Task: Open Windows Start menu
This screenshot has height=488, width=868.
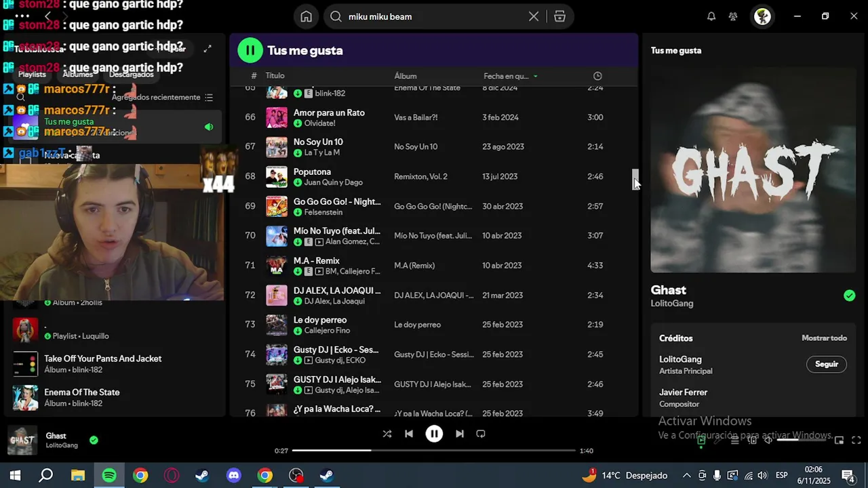Action: [15, 475]
